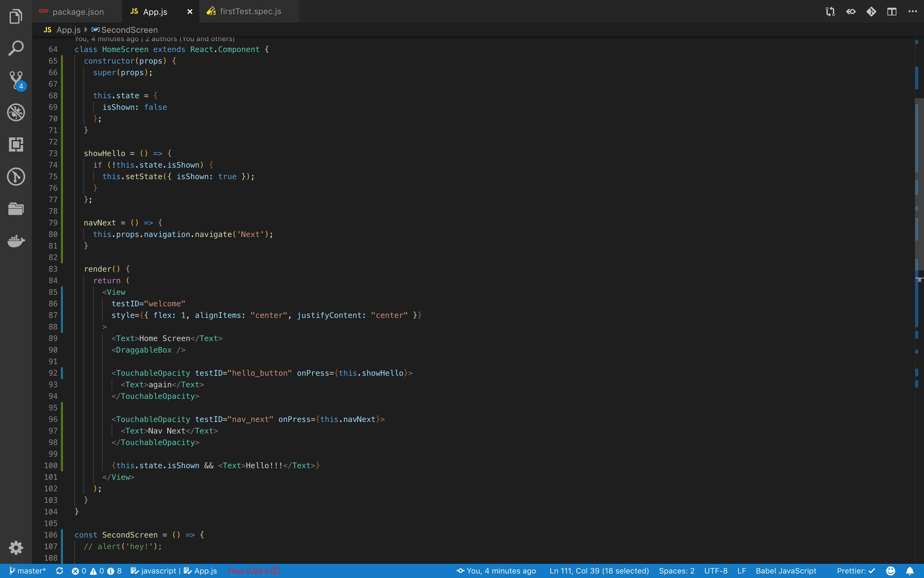Click line number 64 in the gutter
The height and width of the screenshot is (578, 924).
pos(53,49)
